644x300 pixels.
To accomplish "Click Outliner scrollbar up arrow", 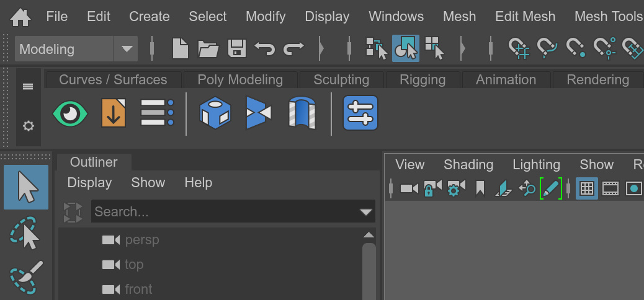I will tap(369, 235).
